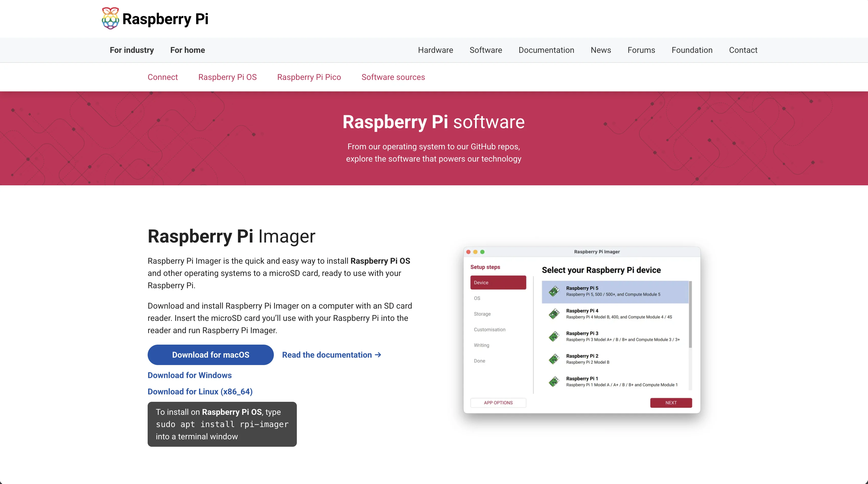Click the 'Raspberry Pi 2 Model B' description text

588,362
